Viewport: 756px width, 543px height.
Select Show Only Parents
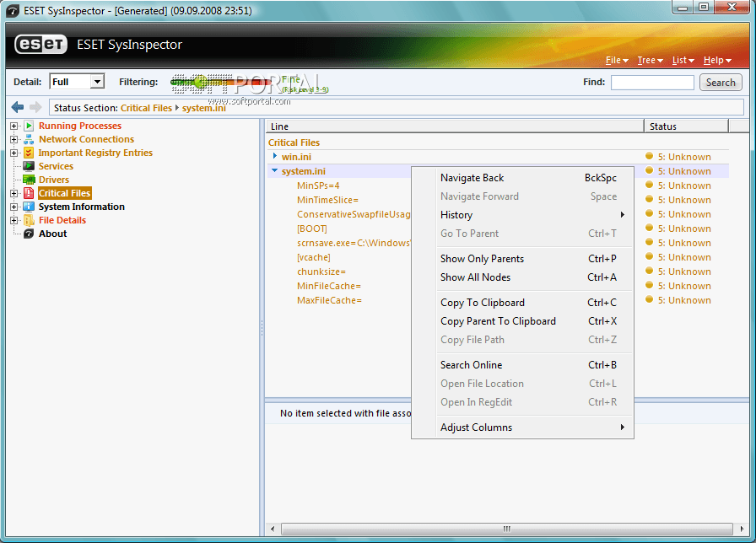click(522, 259)
